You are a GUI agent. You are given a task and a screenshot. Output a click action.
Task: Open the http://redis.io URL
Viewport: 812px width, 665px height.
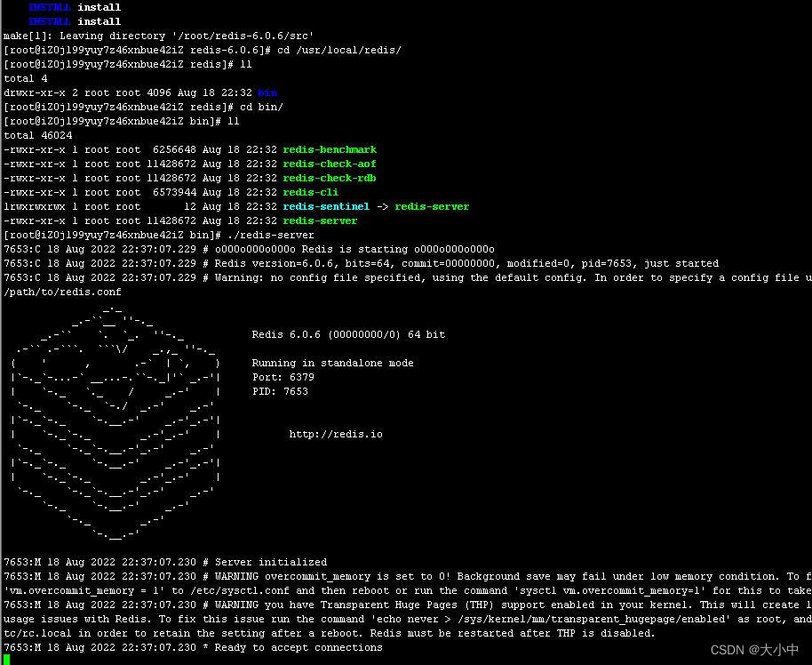pos(336,434)
